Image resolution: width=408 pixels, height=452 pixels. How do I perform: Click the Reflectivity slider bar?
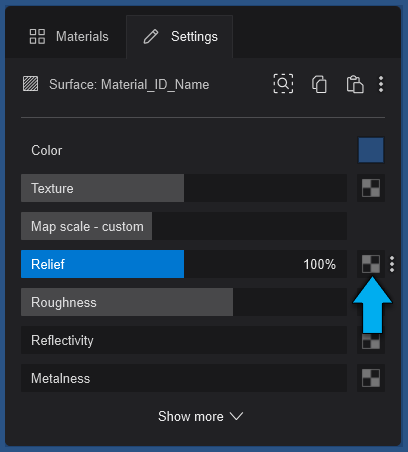pyautogui.click(x=184, y=340)
